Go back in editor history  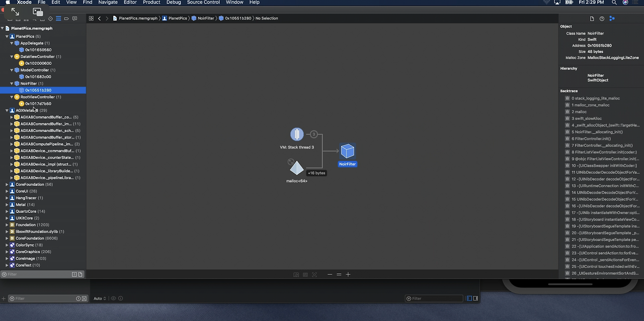[x=99, y=19]
